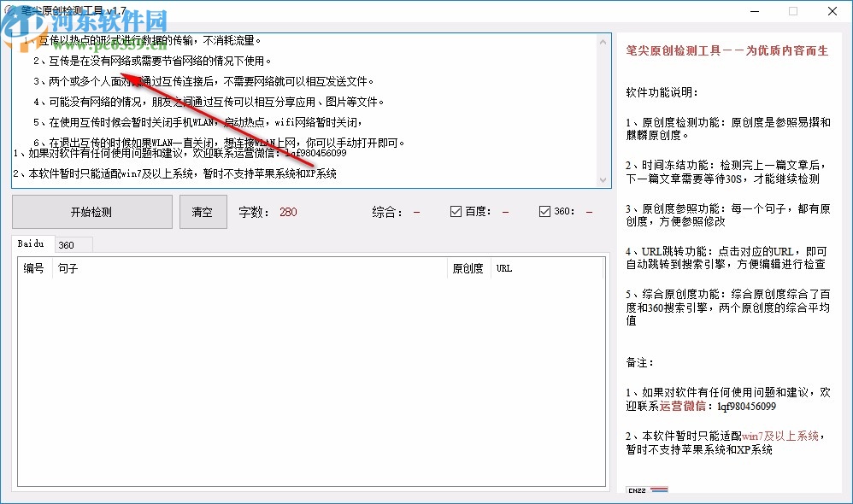
Task: Switch to the 360 results tab
Action: [x=73, y=245]
